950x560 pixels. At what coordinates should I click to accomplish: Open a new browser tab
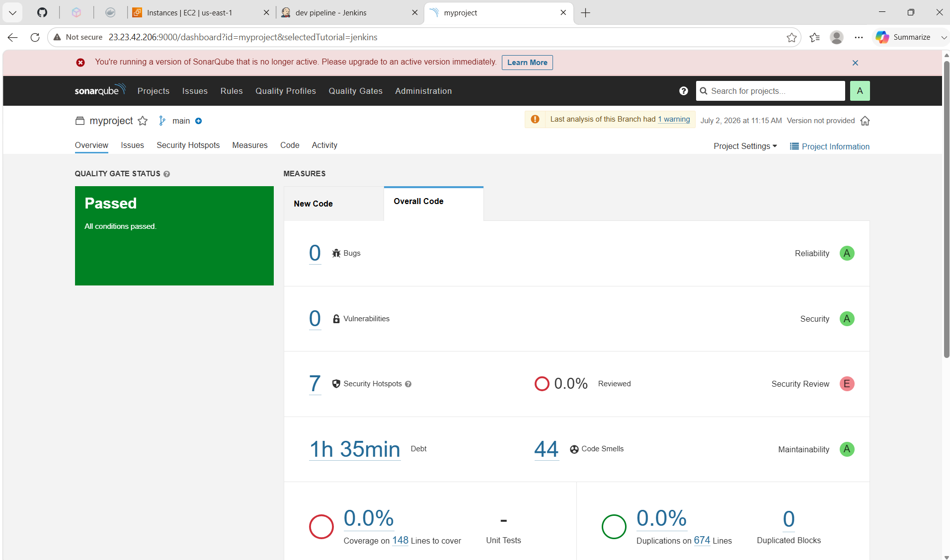click(586, 13)
